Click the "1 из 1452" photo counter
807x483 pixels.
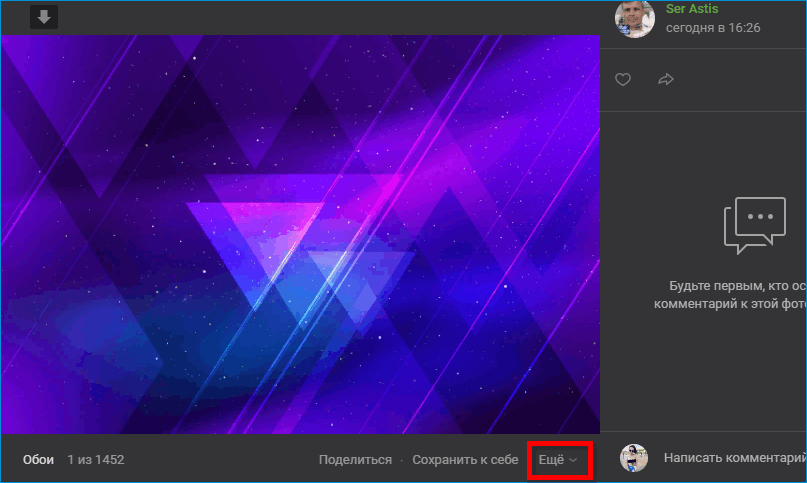[x=96, y=460]
